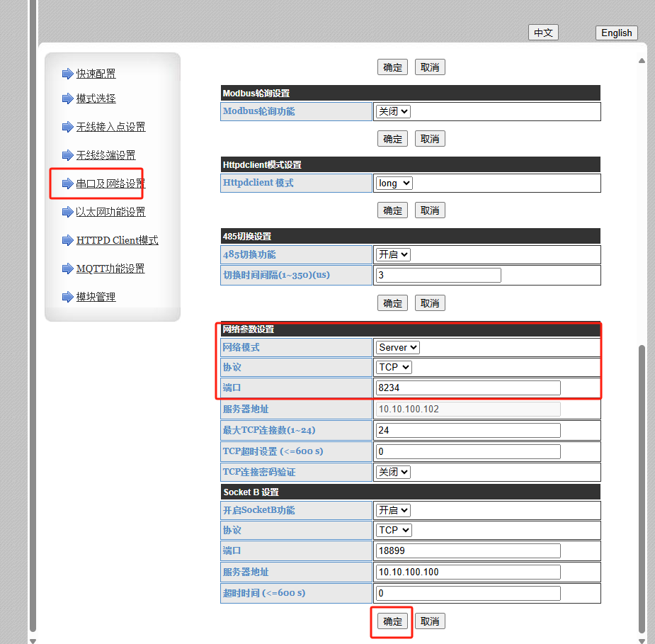Open the 网络模式 Server dropdown
This screenshot has width=655, height=644.
[397, 348]
